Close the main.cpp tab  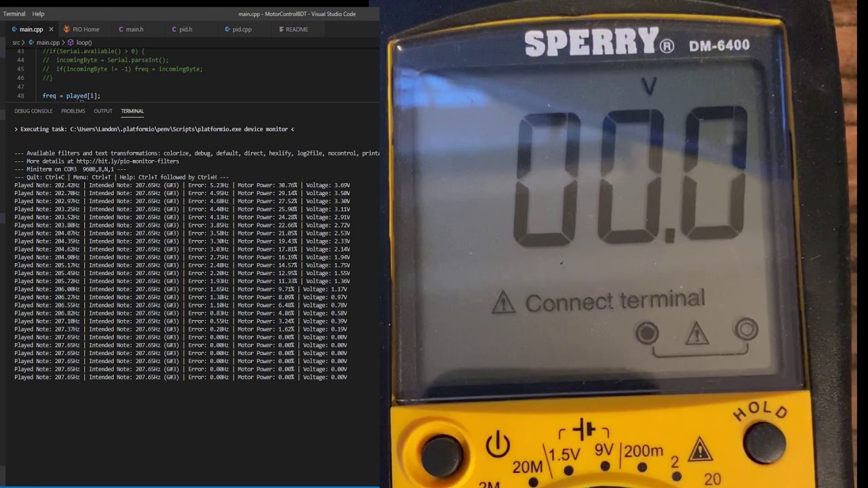[51, 29]
